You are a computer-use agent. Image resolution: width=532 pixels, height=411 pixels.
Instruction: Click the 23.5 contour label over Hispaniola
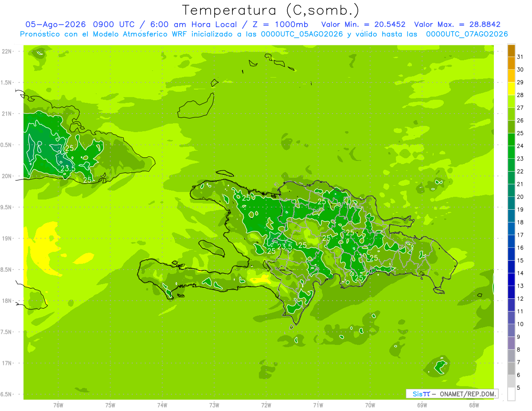(x=285, y=247)
